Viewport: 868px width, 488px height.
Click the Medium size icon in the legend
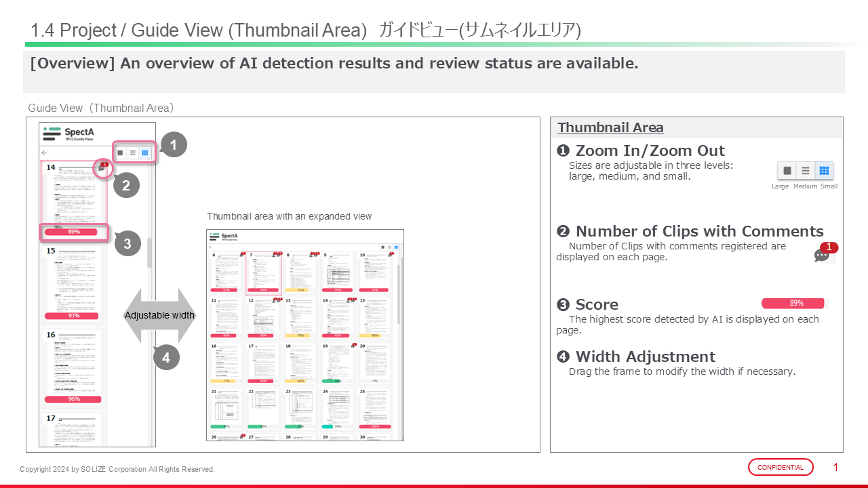(805, 171)
